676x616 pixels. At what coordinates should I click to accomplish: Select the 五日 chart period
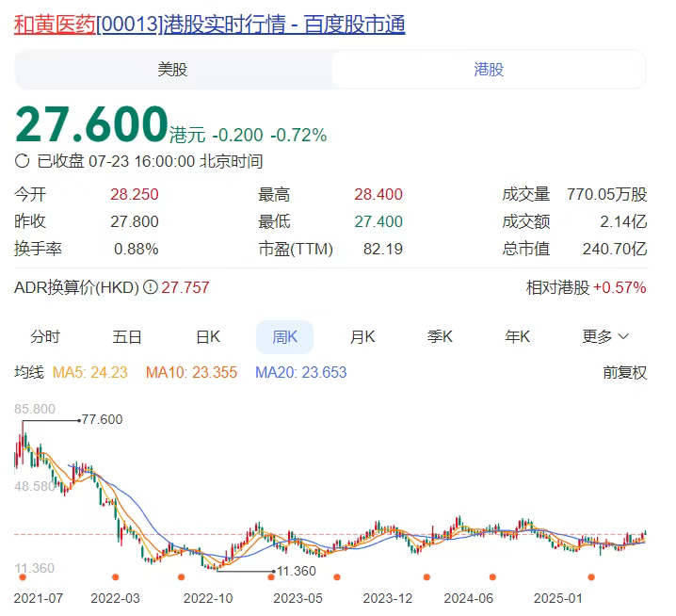(127, 337)
